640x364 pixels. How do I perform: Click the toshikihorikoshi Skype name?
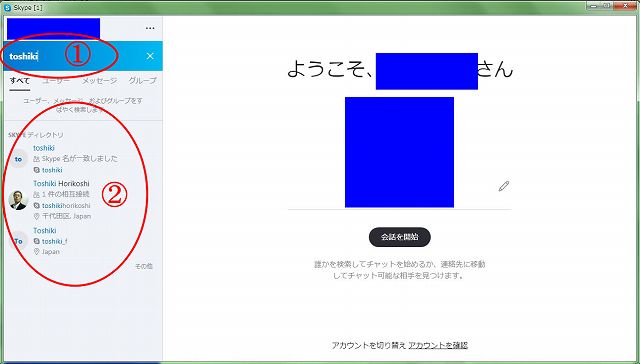point(66,205)
